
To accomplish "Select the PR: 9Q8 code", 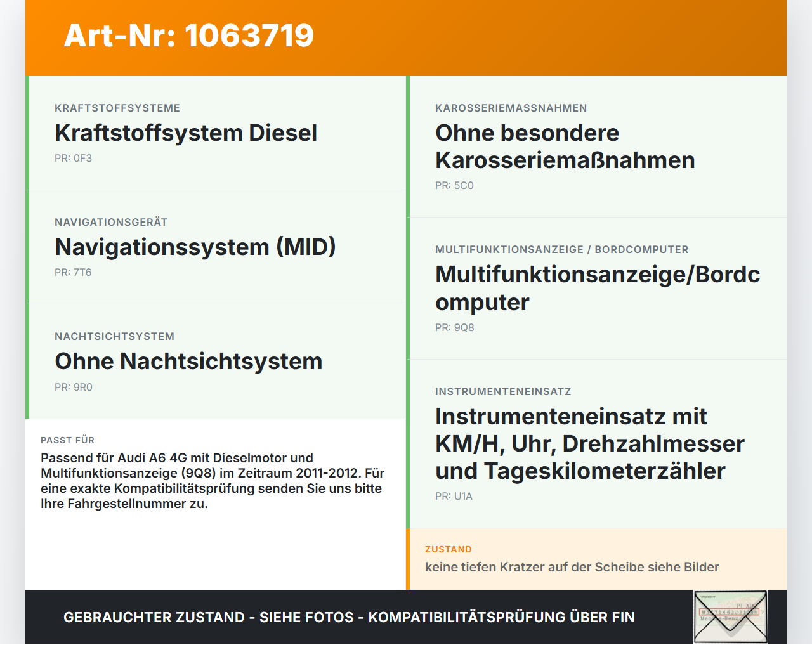I will click(x=455, y=328).
